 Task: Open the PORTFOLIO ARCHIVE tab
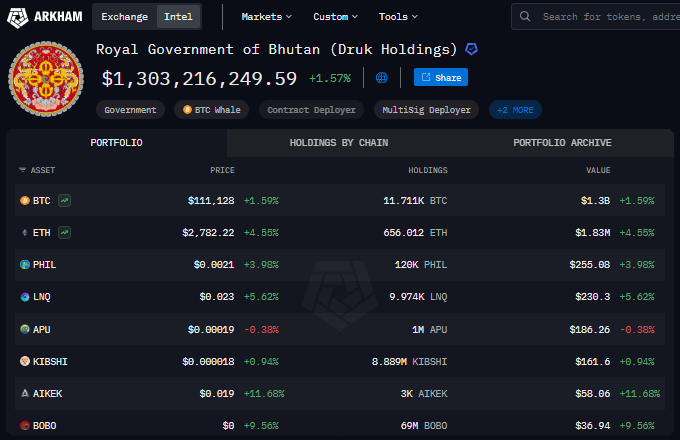pos(562,143)
